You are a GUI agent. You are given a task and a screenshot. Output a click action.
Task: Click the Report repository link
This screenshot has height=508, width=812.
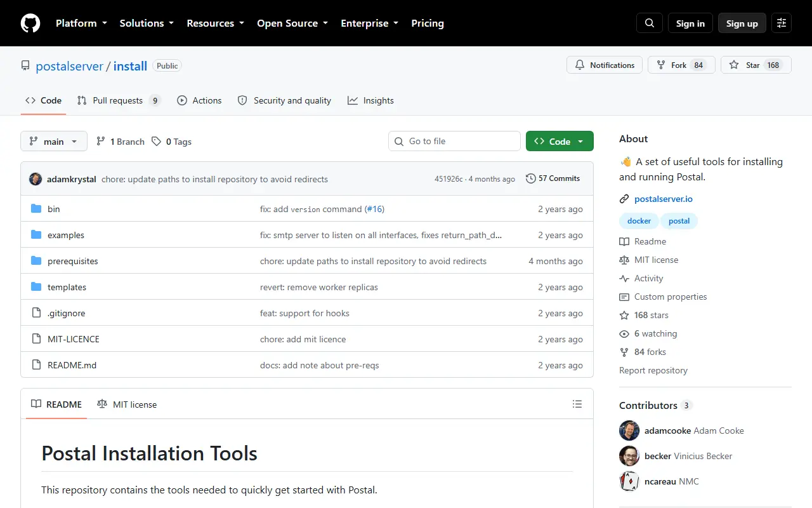pos(653,370)
